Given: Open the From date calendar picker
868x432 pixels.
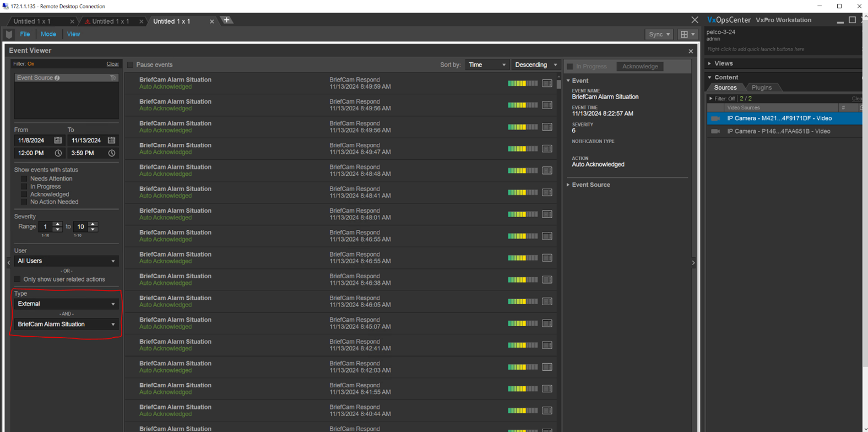Looking at the screenshot, I should [58, 141].
